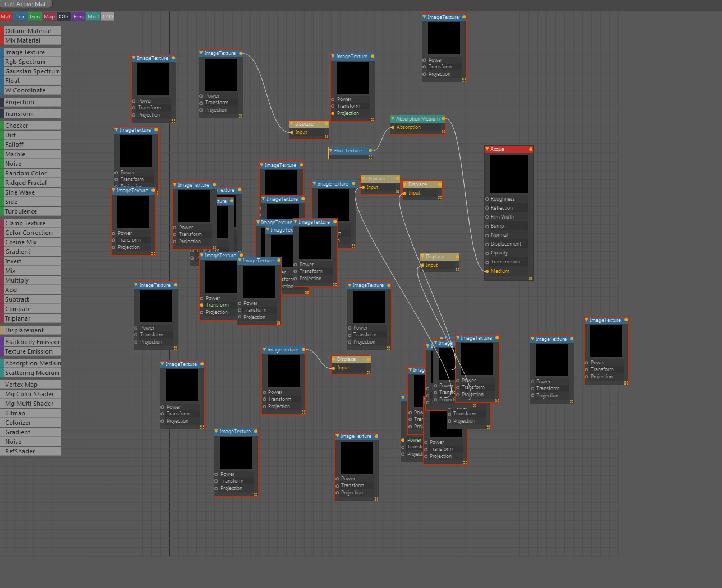This screenshot has height=588, width=722.
Task: Add a Vertex Map node from list
Action: pos(30,385)
